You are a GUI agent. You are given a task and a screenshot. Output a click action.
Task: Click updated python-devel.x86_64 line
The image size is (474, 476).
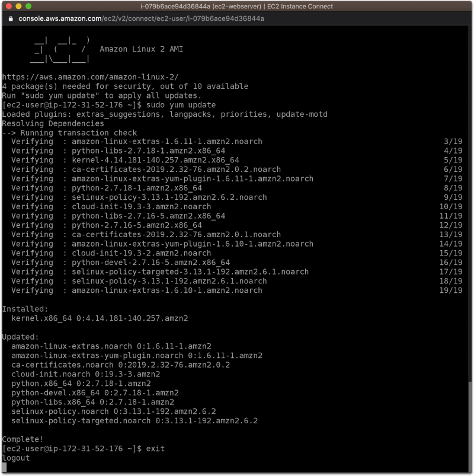tap(95, 393)
